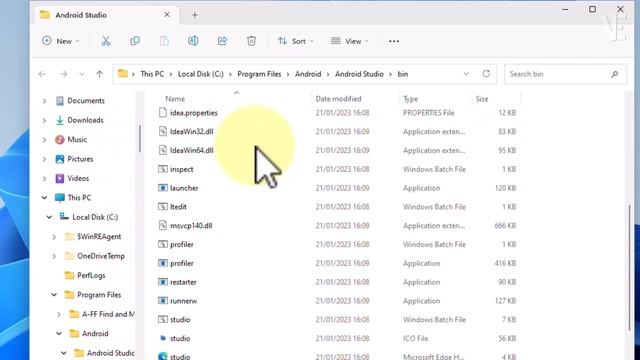Viewport: 640px width, 360px height.
Task: Go back with the left arrow
Action: [x=42, y=74]
